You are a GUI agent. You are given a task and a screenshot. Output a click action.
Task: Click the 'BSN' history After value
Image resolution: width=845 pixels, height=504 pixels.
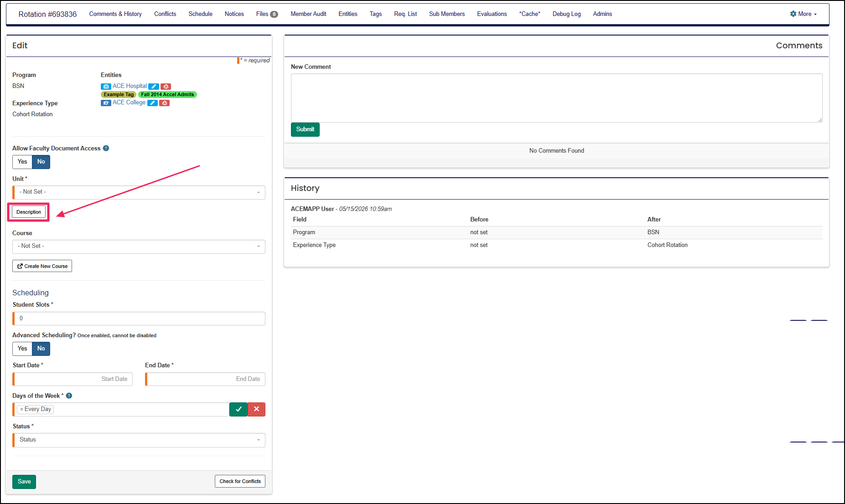653,232
